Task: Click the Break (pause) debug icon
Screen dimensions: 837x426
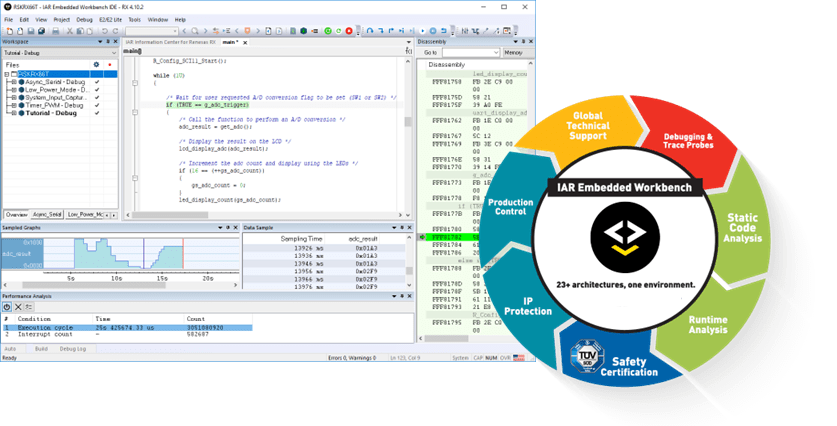Action: pos(433,31)
